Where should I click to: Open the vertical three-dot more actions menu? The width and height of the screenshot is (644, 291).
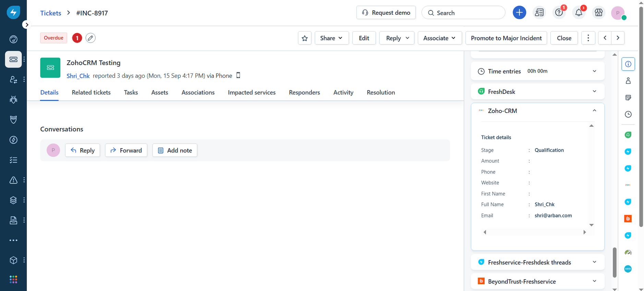588,38
